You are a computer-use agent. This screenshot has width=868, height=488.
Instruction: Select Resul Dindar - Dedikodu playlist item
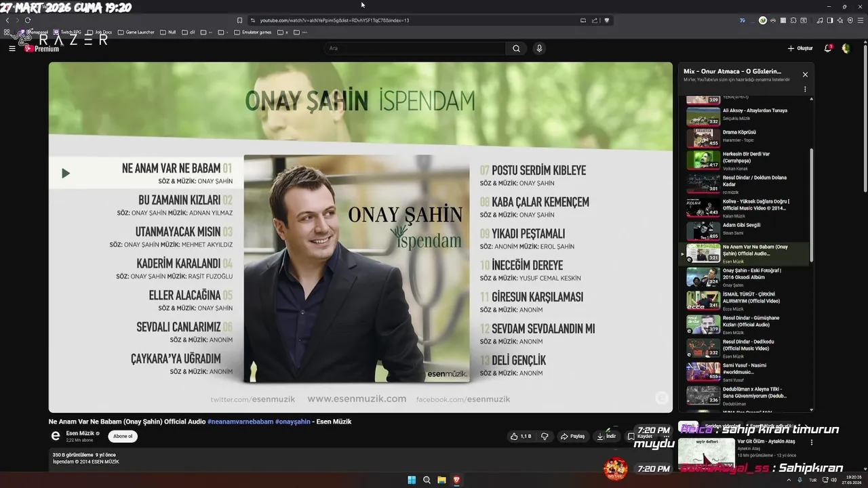pos(746,348)
